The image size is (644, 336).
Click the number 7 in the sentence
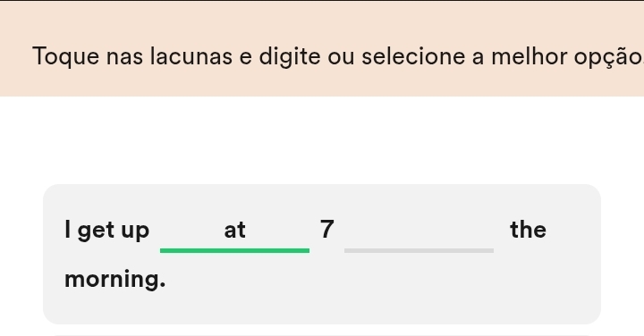tap(327, 229)
